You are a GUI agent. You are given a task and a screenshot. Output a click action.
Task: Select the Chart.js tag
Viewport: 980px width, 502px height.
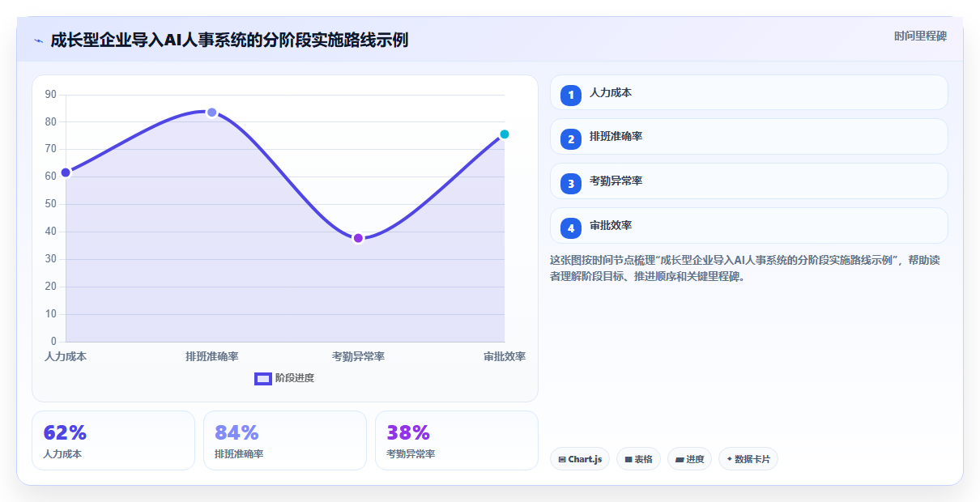(580, 459)
